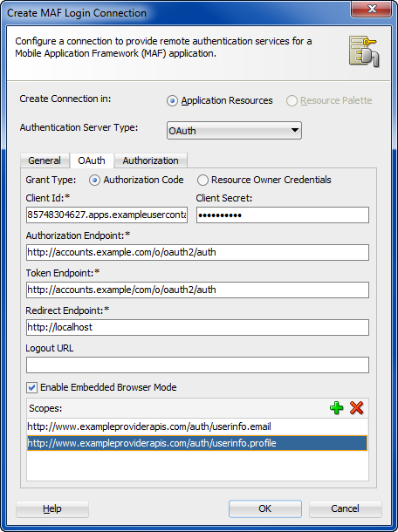
Task: Select the userinfo.profile scope row
Action: [197, 443]
